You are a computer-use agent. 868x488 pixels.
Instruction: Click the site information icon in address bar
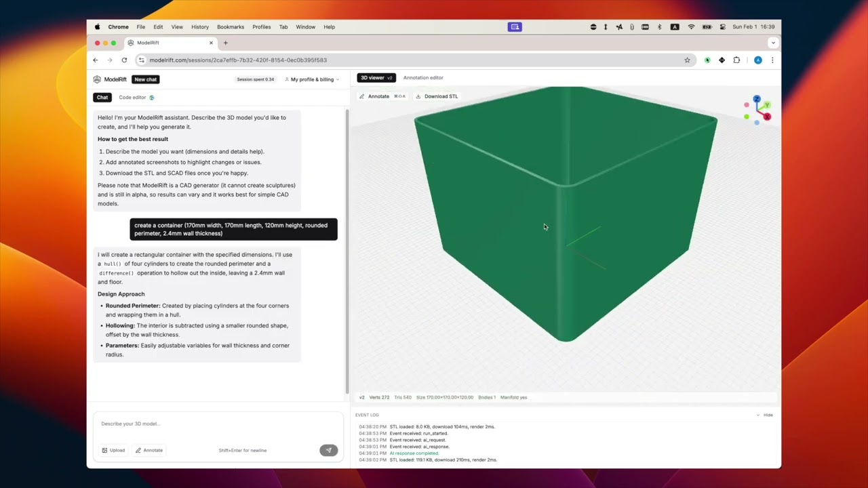point(141,60)
